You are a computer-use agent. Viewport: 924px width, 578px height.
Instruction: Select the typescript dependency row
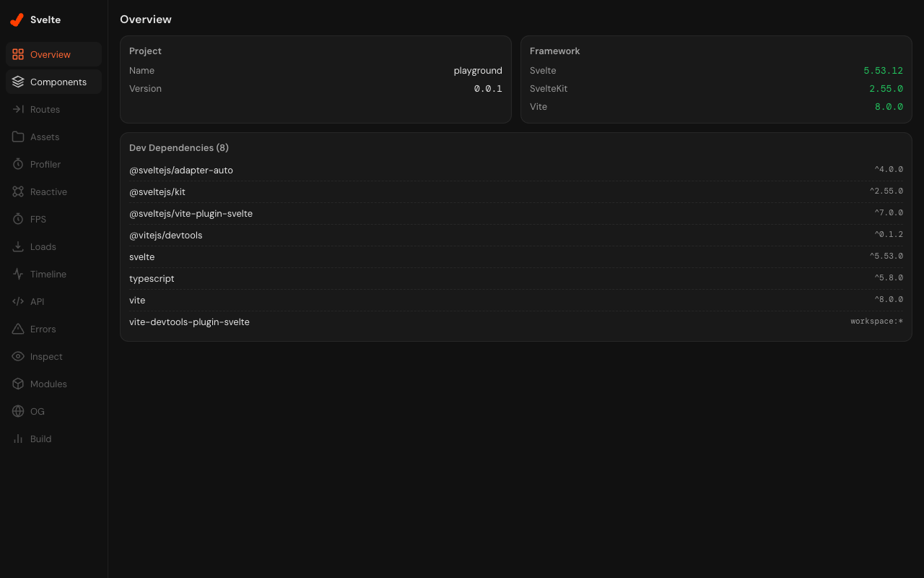[516, 279]
